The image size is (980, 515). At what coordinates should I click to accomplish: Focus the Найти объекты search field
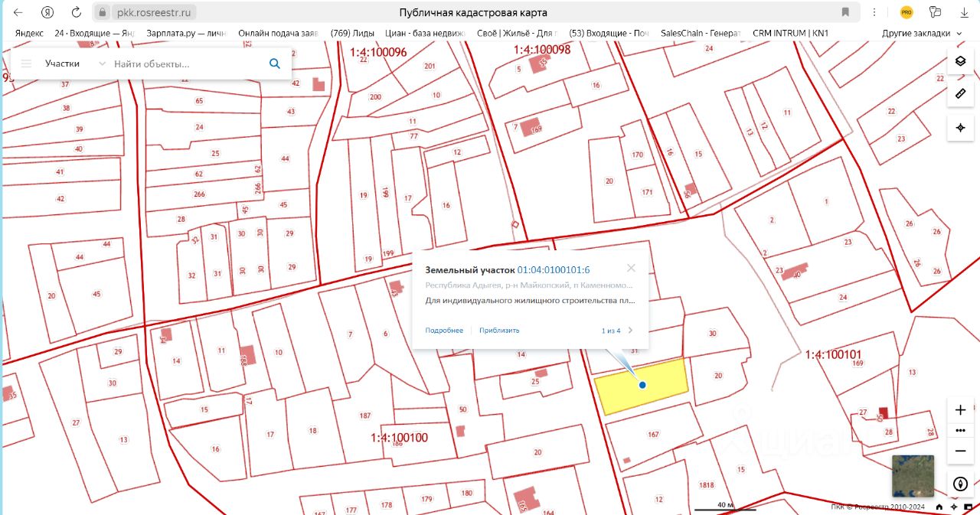[188, 64]
